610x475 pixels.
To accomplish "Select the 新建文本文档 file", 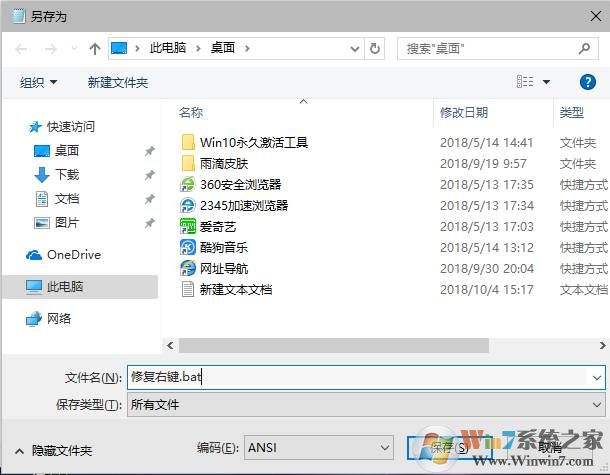I will coord(236,289).
